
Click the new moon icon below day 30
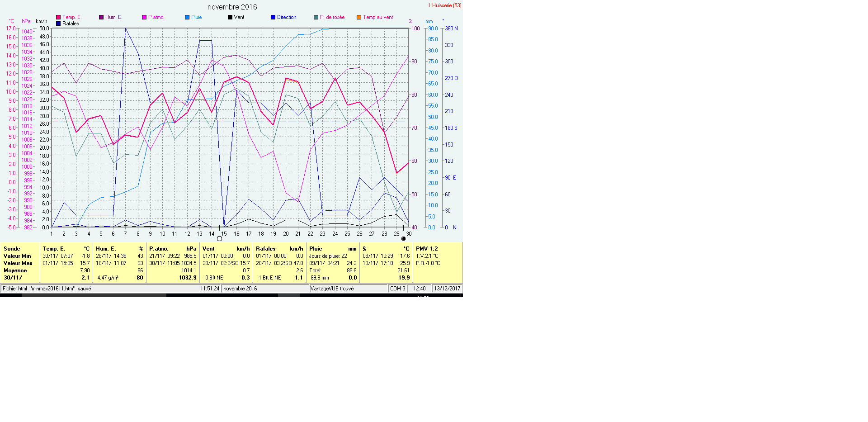click(404, 238)
